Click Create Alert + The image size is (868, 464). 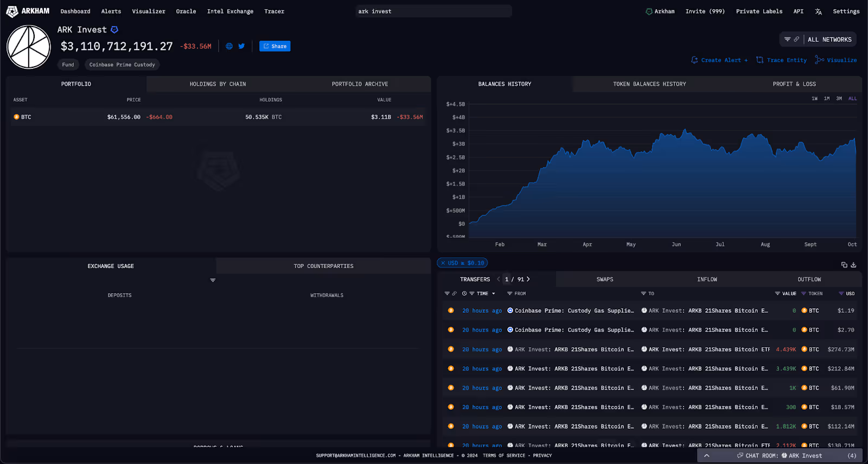[719, 60]
